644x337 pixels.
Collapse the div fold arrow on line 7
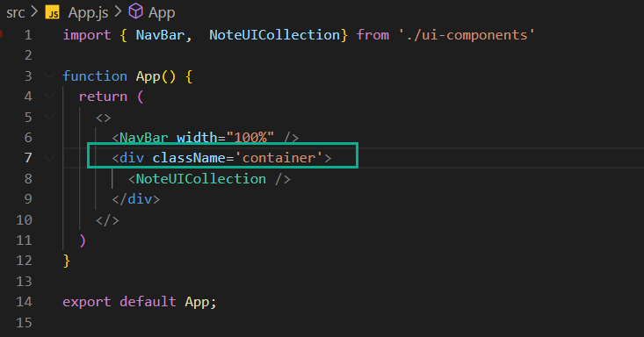(50, 158)
